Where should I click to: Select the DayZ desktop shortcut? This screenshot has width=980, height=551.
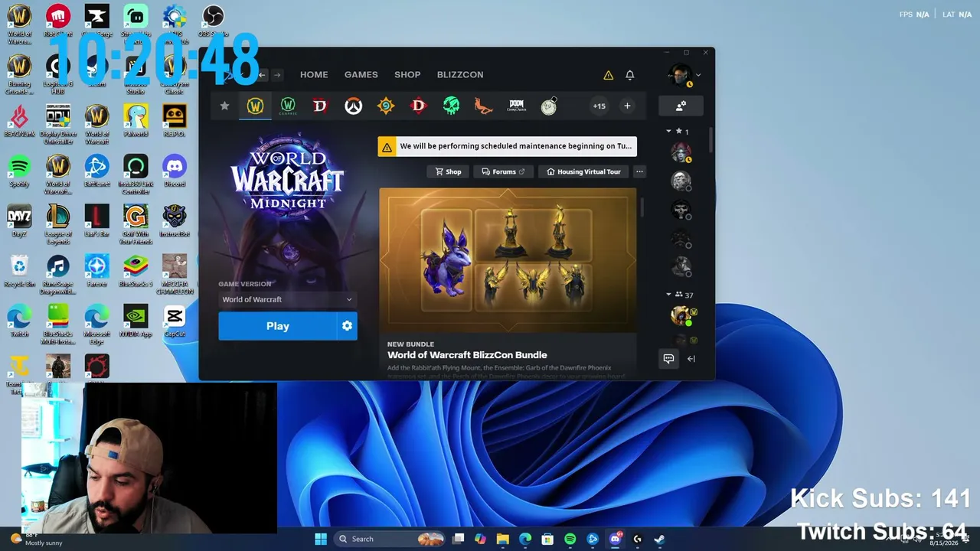(x=19, y=222)
